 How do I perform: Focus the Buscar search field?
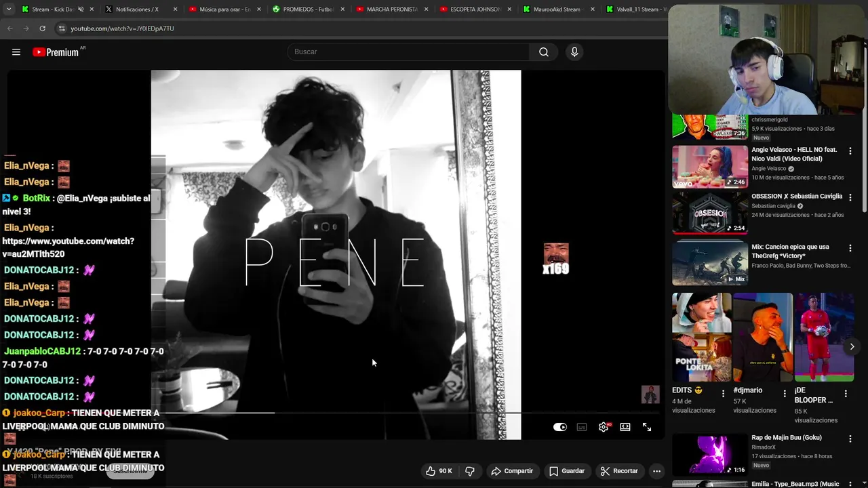(409, 52)
